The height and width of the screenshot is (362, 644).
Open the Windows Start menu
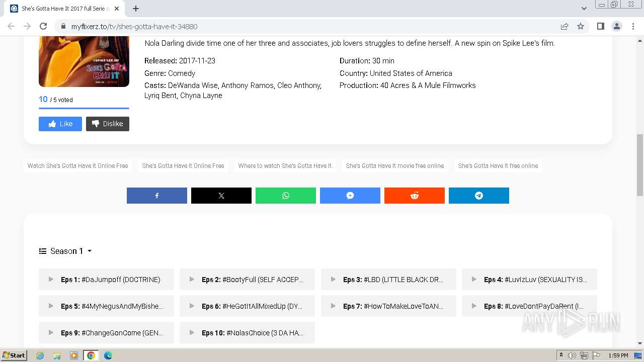[x=14, y=355]
